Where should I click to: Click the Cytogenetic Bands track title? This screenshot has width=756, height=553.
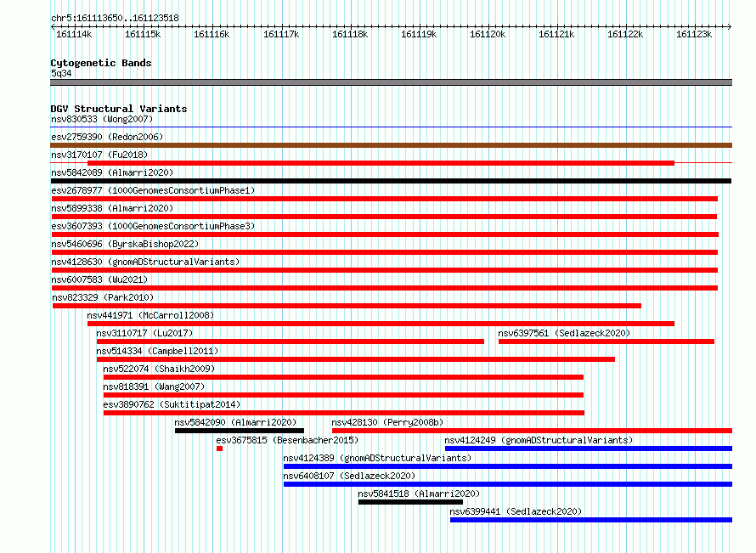pos(101,63)
